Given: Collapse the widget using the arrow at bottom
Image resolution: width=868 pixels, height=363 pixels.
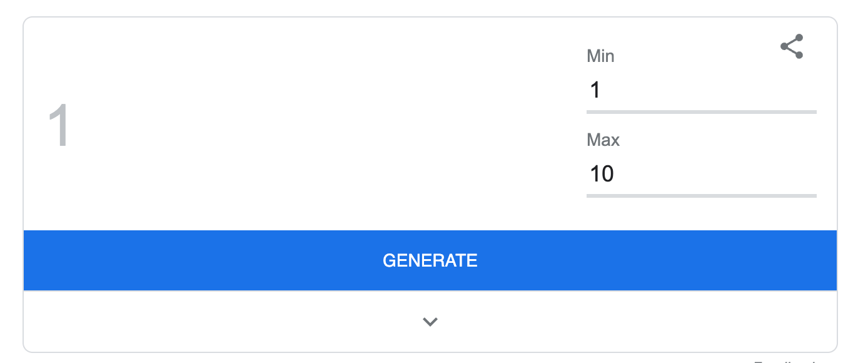Looking at the screenshot, I should click(430, 321).
